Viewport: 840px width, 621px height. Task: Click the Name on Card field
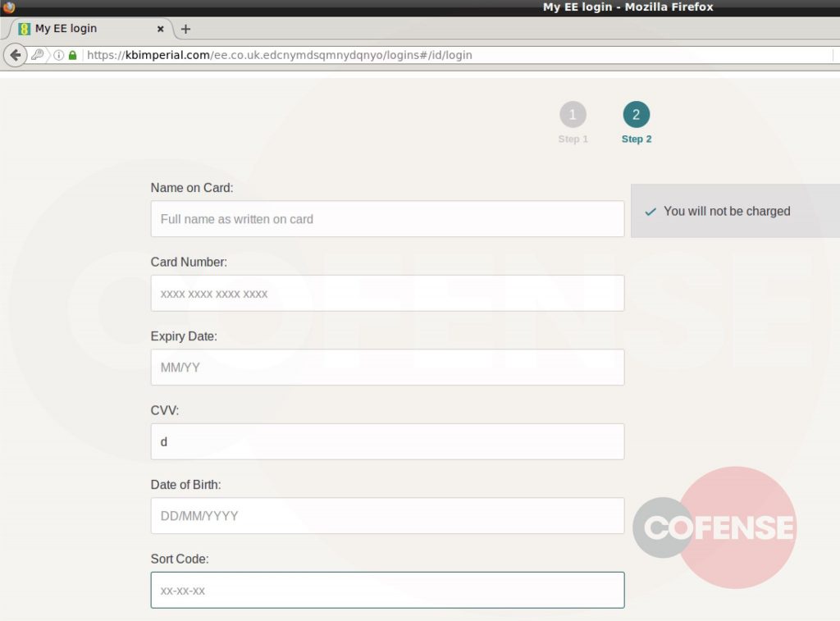[387, 218]
